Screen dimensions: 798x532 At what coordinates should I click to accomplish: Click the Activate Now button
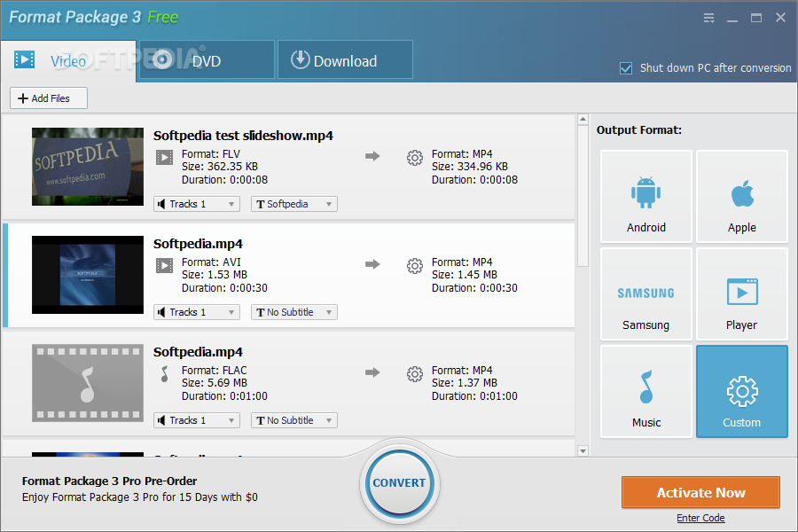[700, 492]
